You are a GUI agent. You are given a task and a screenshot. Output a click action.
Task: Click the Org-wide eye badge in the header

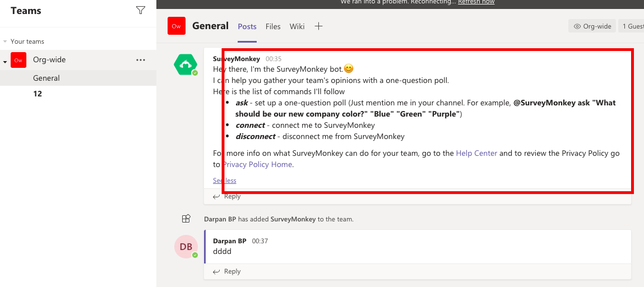pyautogui.click(x=592, y=26)
